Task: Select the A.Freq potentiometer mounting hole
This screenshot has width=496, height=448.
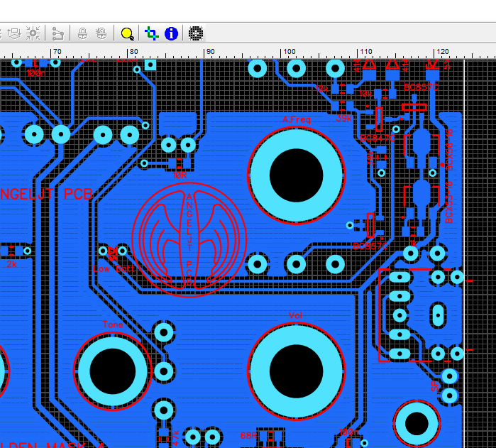Action: [x=296, y=175]
